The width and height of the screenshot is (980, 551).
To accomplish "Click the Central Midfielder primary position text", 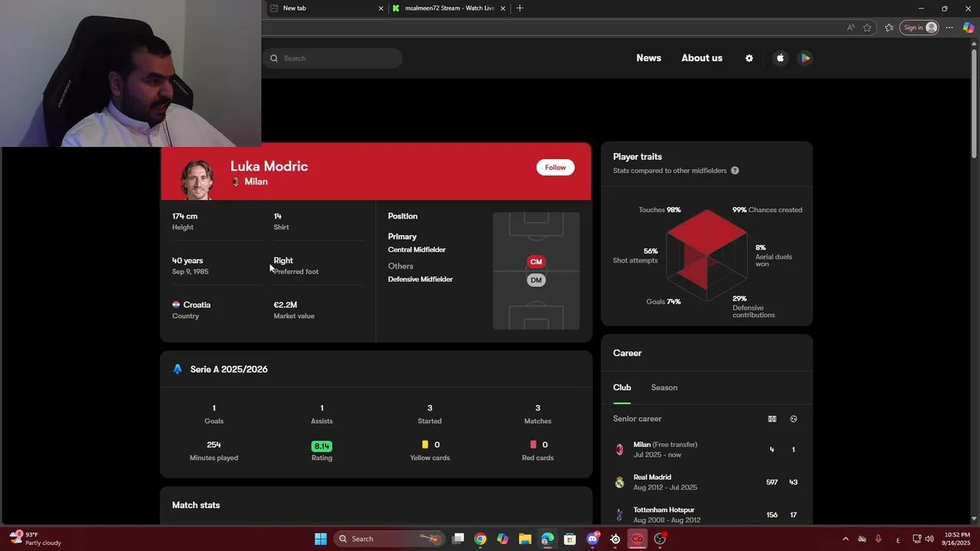I will pyautogui.click(x=416, y=249).
